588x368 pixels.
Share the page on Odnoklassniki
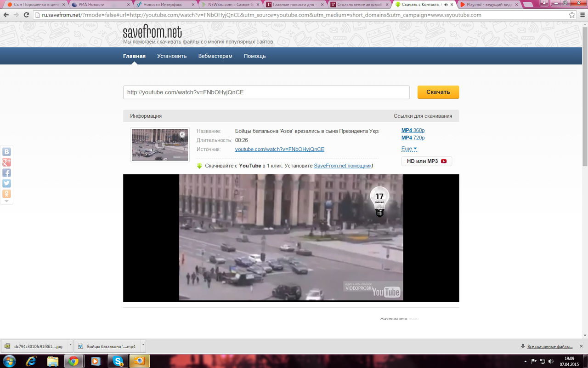[6, 194]
